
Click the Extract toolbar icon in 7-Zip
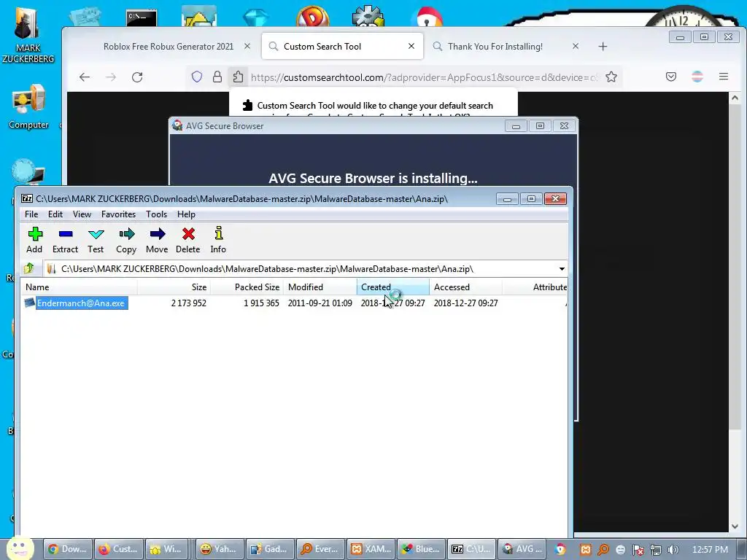65,239
